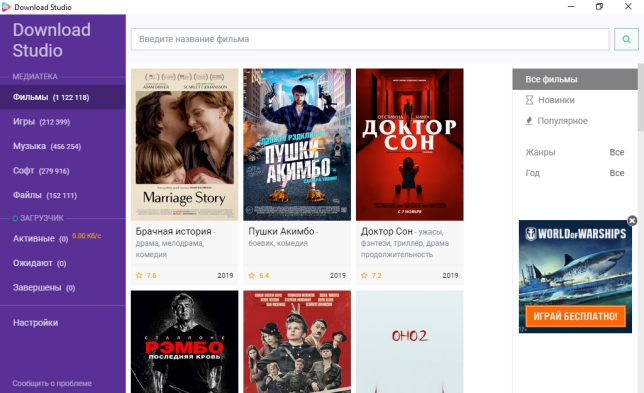Show Завершены downloads list

(44, 288)
